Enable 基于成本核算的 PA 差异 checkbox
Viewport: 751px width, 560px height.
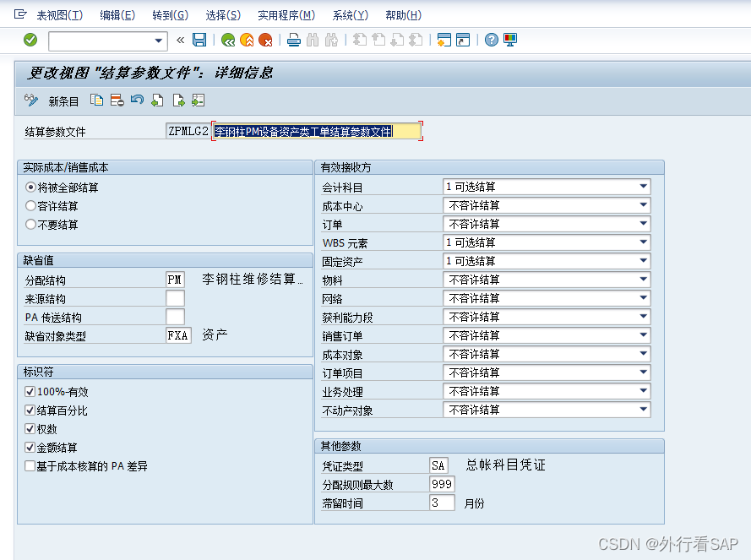(30, 465)
